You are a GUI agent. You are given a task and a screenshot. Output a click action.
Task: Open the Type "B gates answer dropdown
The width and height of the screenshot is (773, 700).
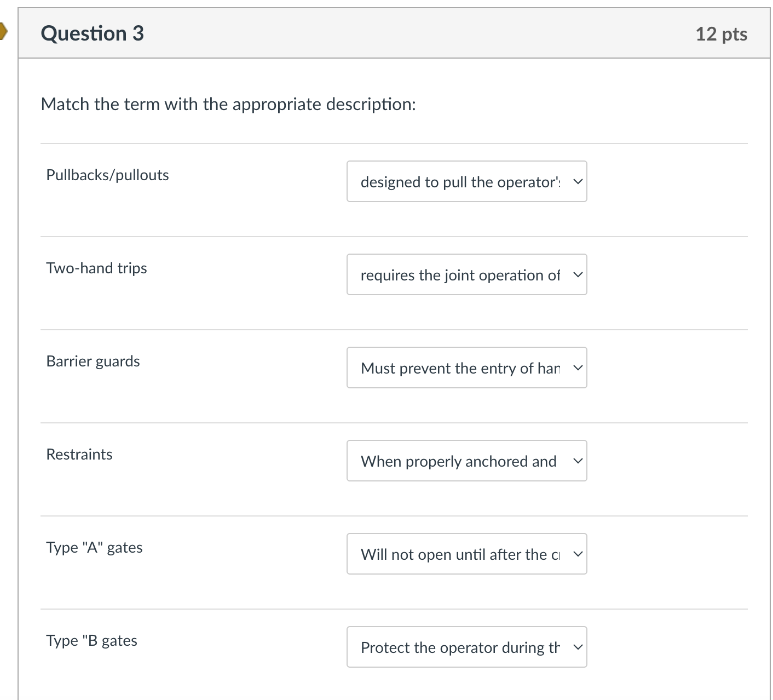click(466, 647)
